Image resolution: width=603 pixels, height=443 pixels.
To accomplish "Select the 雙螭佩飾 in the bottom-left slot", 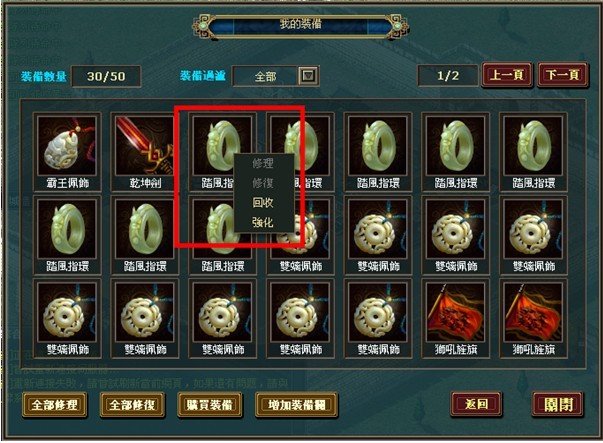I will click(67, 319).
